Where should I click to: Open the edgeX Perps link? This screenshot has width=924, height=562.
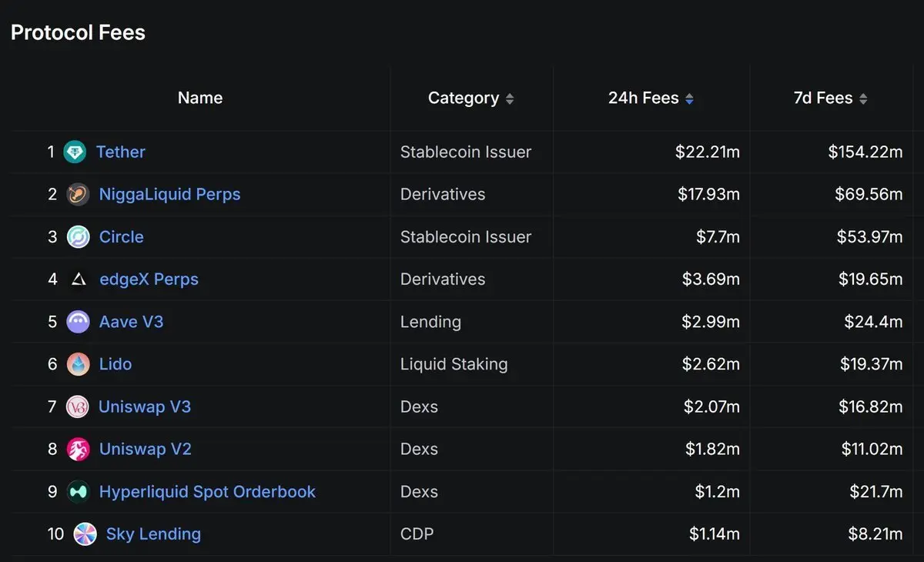[149, 279]
